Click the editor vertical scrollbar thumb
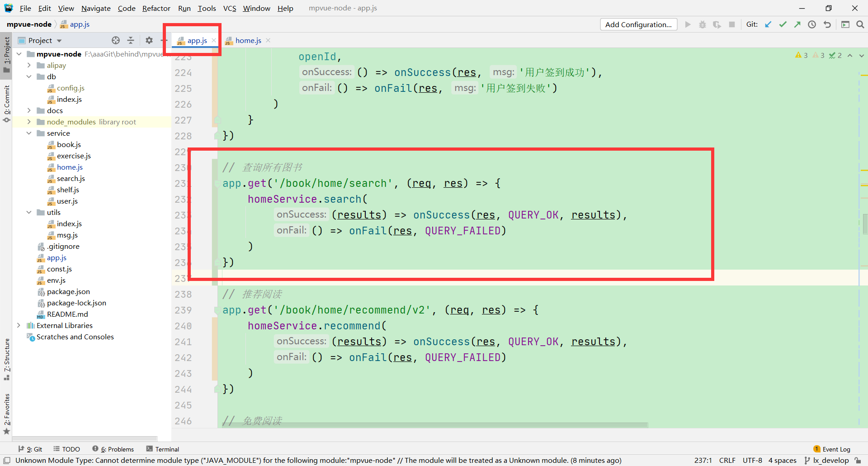Viewport: 868px width, 466px height. pos(865,224)
